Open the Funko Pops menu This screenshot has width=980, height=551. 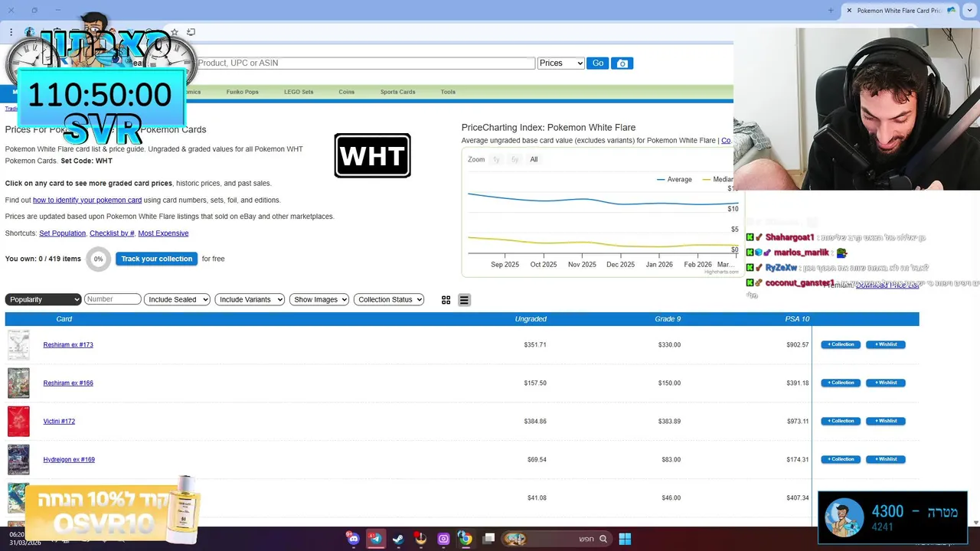pos(242,92)
